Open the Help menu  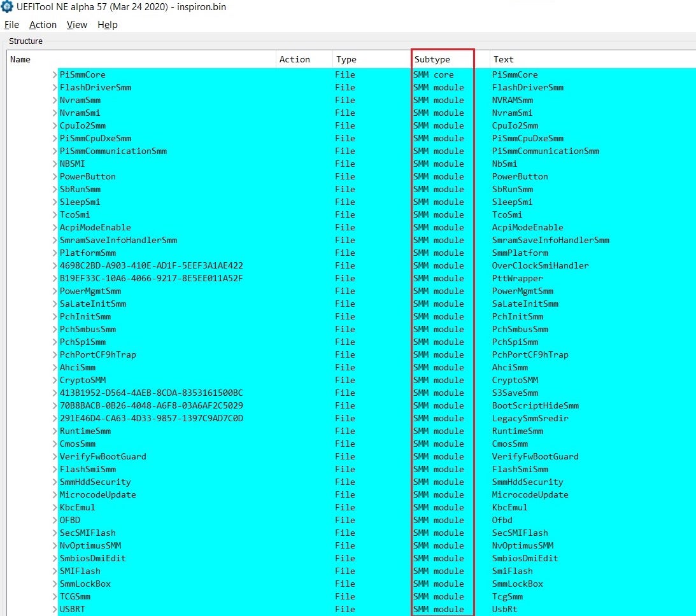tap(107, 25)
